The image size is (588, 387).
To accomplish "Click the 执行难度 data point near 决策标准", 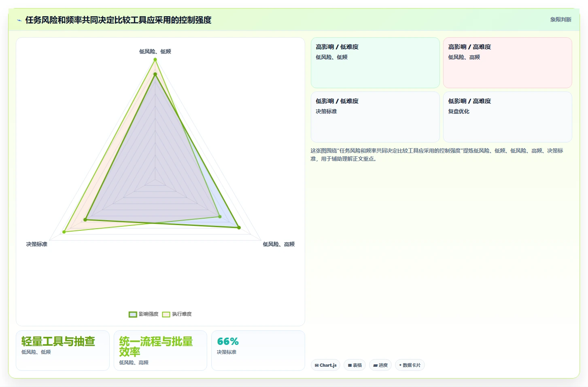I will [x=64, y=232].
